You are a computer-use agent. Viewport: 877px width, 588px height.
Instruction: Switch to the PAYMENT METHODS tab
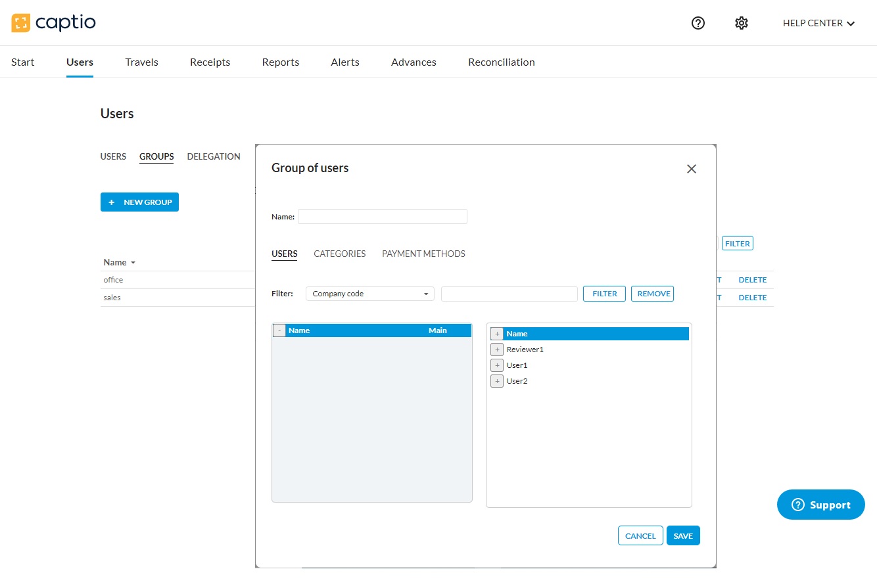click(x=423, y=254)
